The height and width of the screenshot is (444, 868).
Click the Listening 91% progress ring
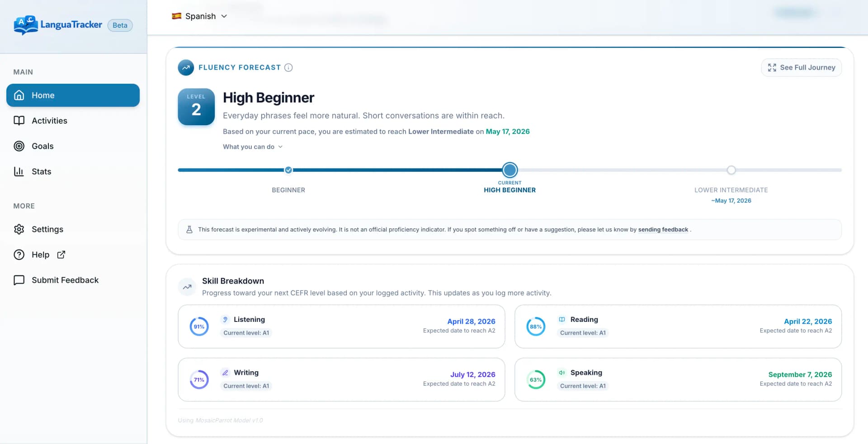pyautogui.click(x=199, y=326)
